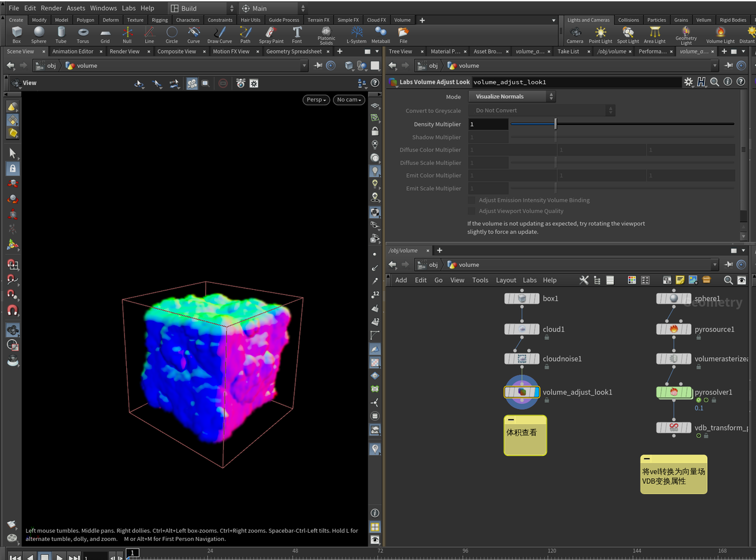Enable Adjust Emission Intensity Volume Binding

[471, 200]
